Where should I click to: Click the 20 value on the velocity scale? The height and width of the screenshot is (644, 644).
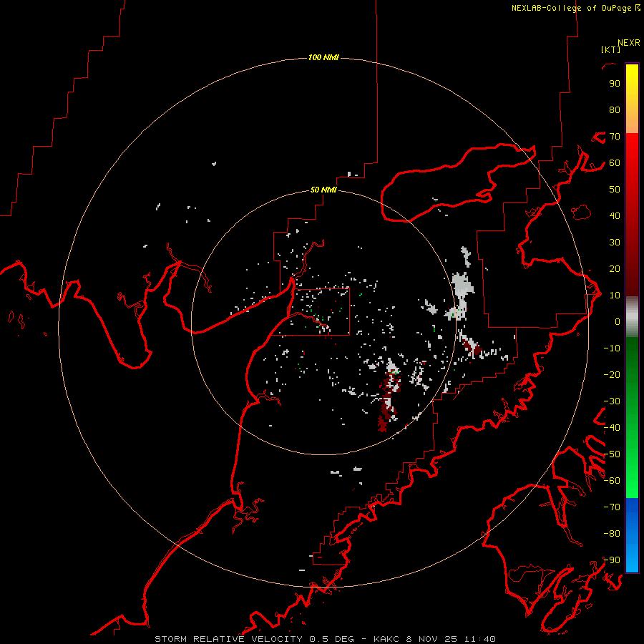coord(615,269)
